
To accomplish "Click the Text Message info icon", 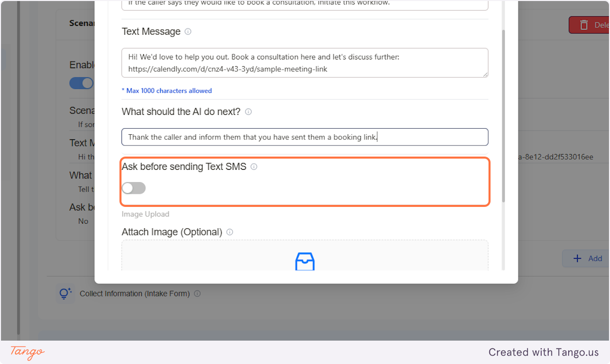I will point(188,32).
